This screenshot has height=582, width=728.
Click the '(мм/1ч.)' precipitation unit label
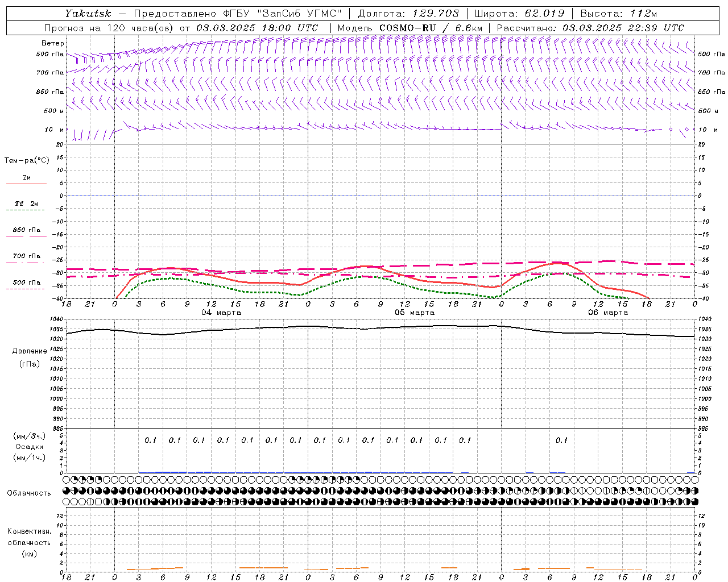tap(30, 458)
